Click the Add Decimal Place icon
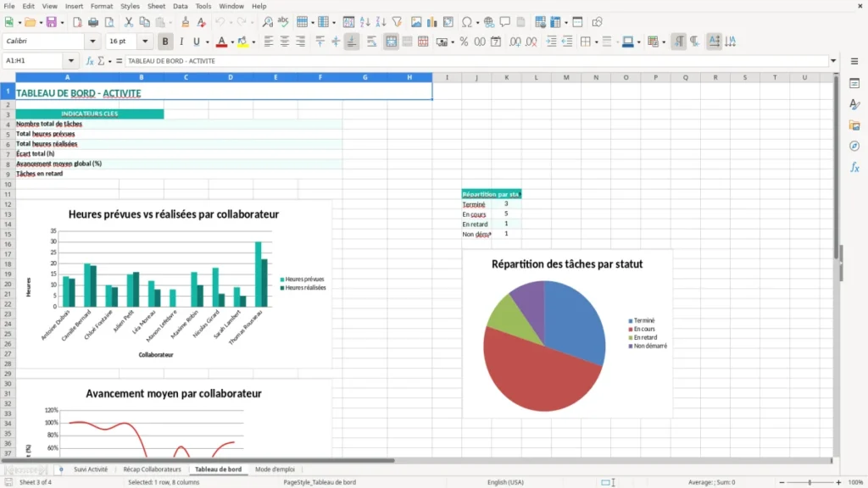868x488 pixels. (x=515, y=42)
